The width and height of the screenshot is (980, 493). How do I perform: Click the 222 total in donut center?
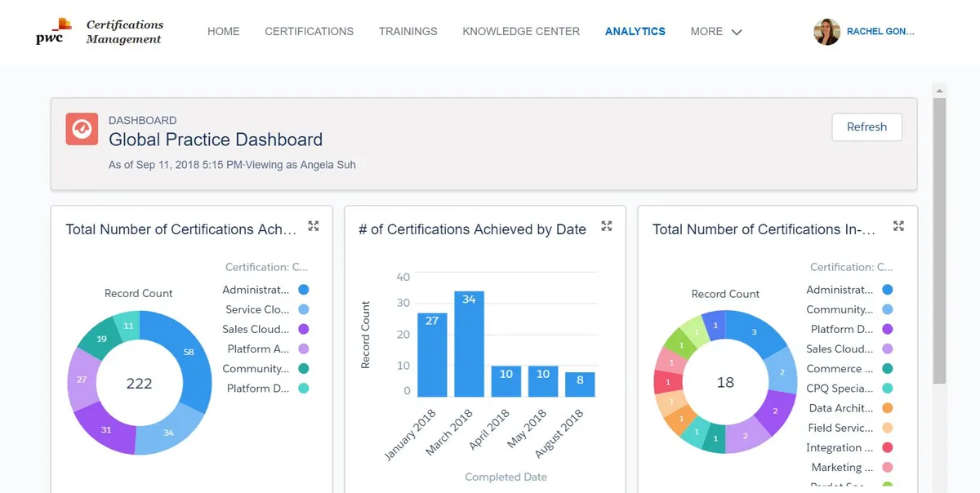pyautogui.click(x=139, y=384)
